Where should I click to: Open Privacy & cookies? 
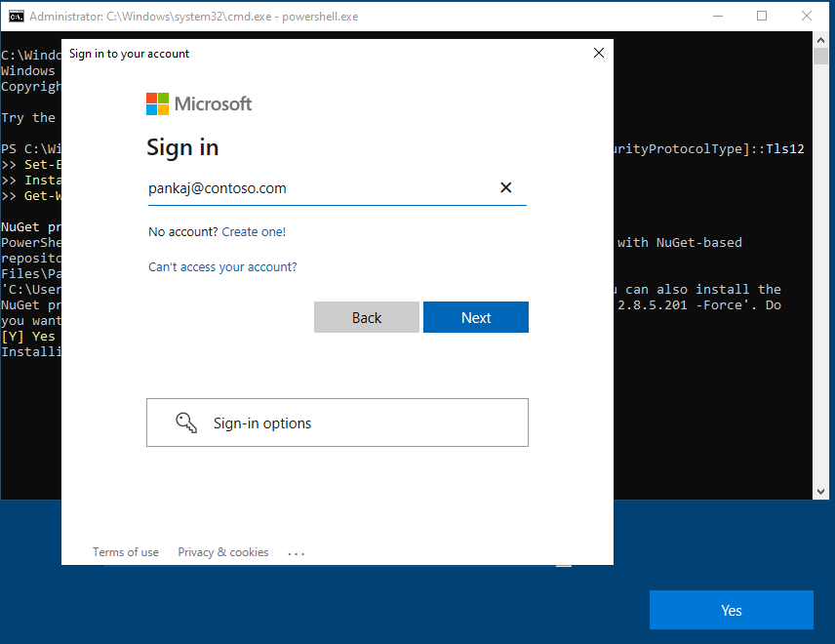point(222,552)
